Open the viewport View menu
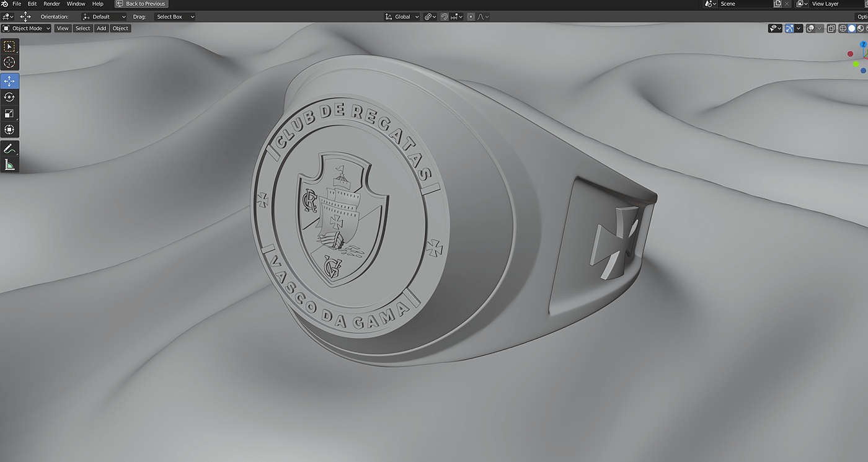The height and width of the screenshot is (462, 868). coord(63,28)
